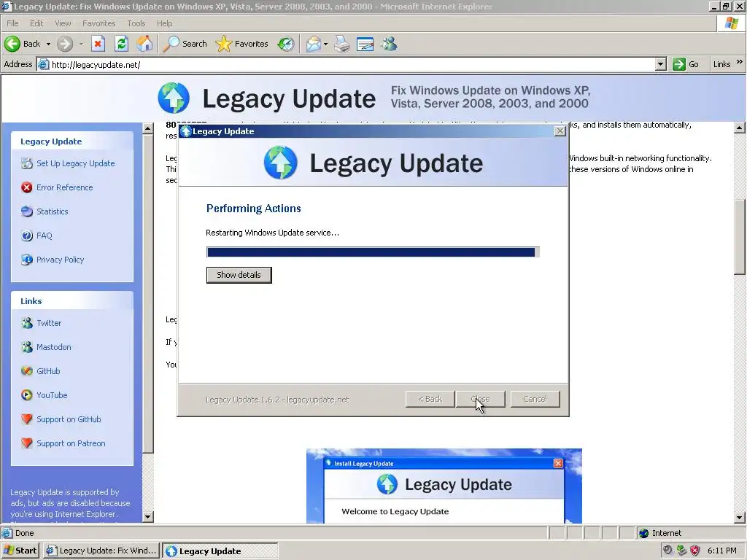Screen dimensions: 747x560
Task: Click the disabled Back button in installer
Action: (x=430, y=399)
